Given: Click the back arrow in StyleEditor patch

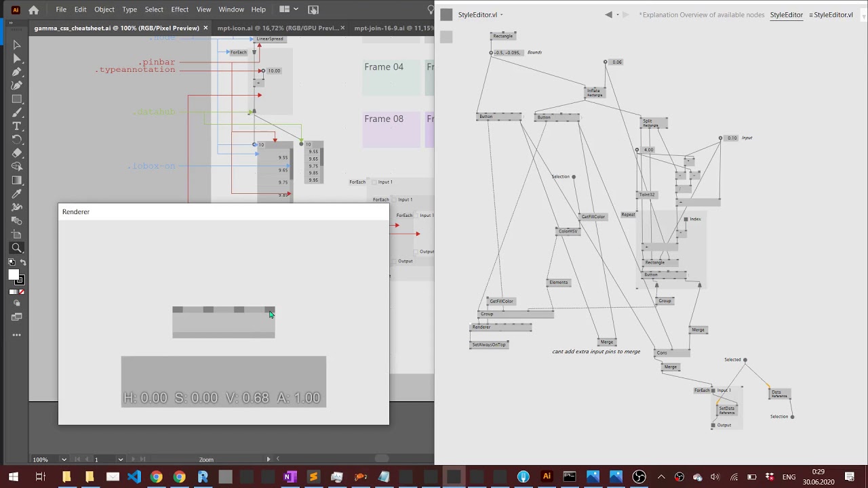Looking at the screenshot, I should (608, 15).
